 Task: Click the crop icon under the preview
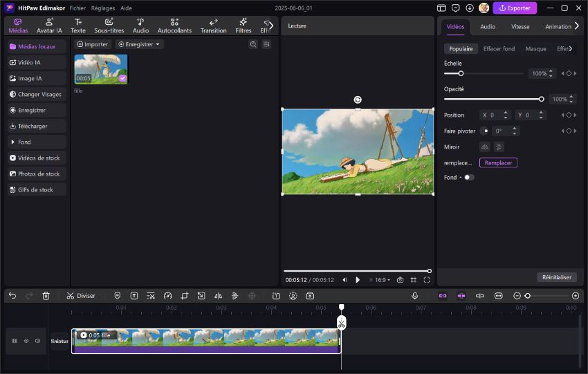(413, 280)
